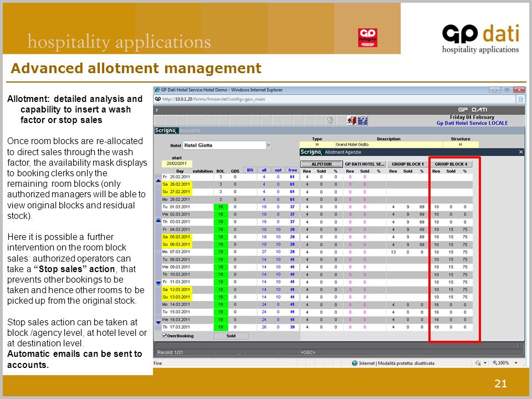Click the browser address bar URL
The image size is (532, 399).
point(214,99)
